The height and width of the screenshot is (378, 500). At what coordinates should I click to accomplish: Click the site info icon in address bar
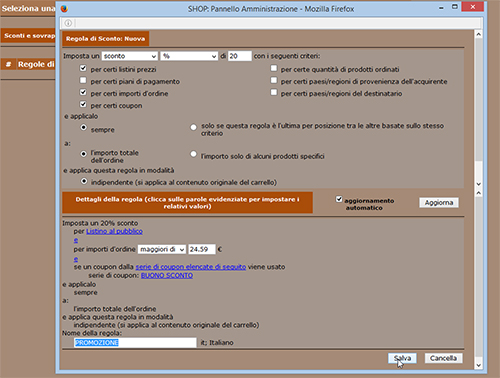[x=68, y=23]
